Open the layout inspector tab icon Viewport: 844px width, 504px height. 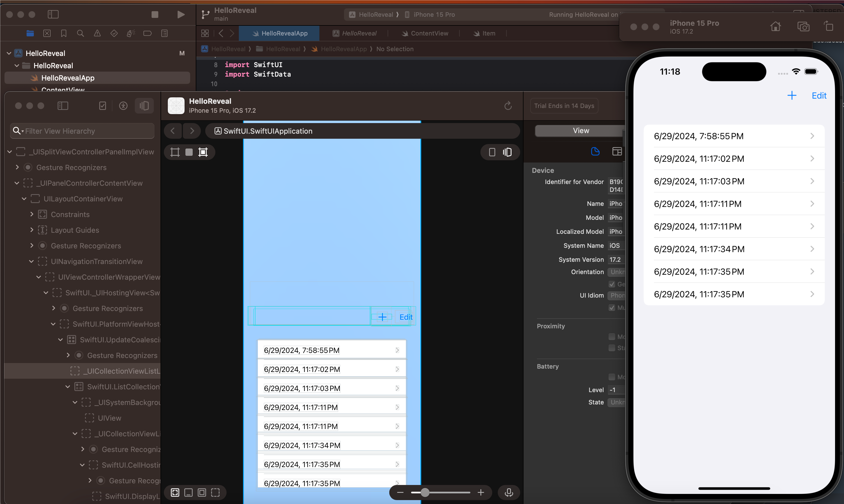tap(617, 152)
